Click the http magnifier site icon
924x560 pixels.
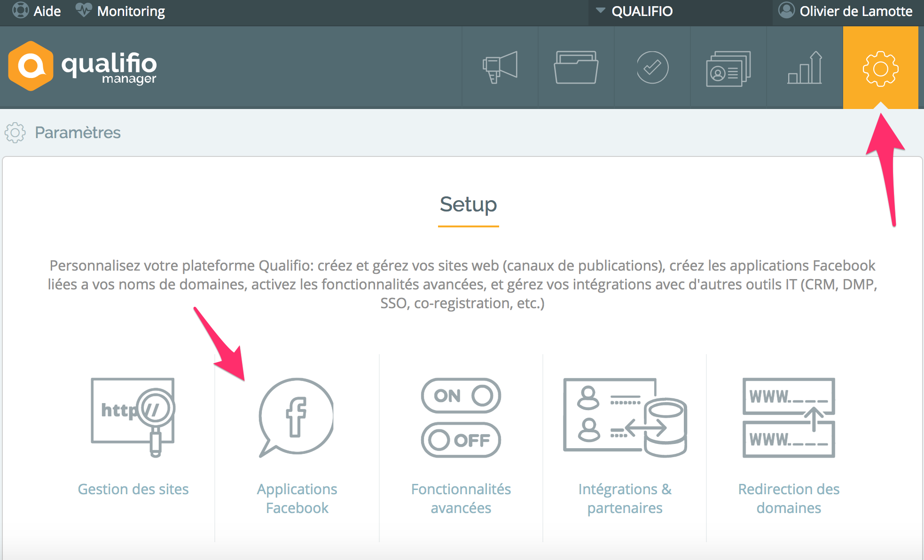click(133, 417)
